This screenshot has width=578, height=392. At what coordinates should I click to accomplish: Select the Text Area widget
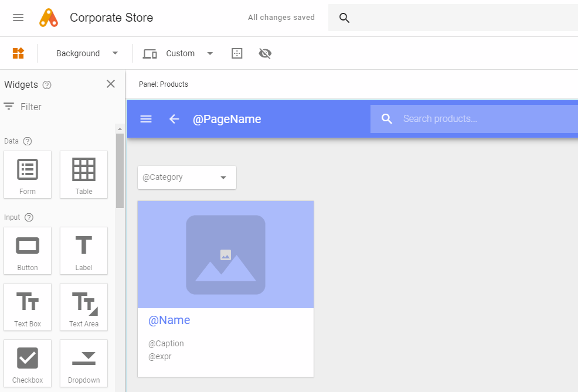coord(83,307)
